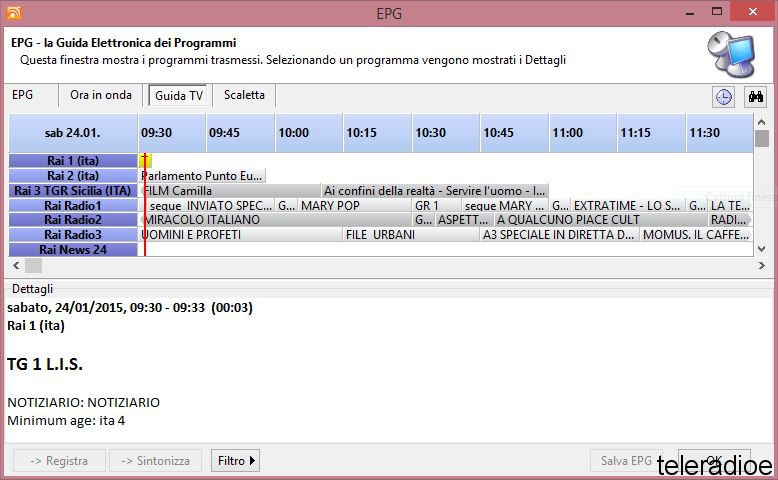Close the EPG window
778x480 pixels.
tap(753, 12)
